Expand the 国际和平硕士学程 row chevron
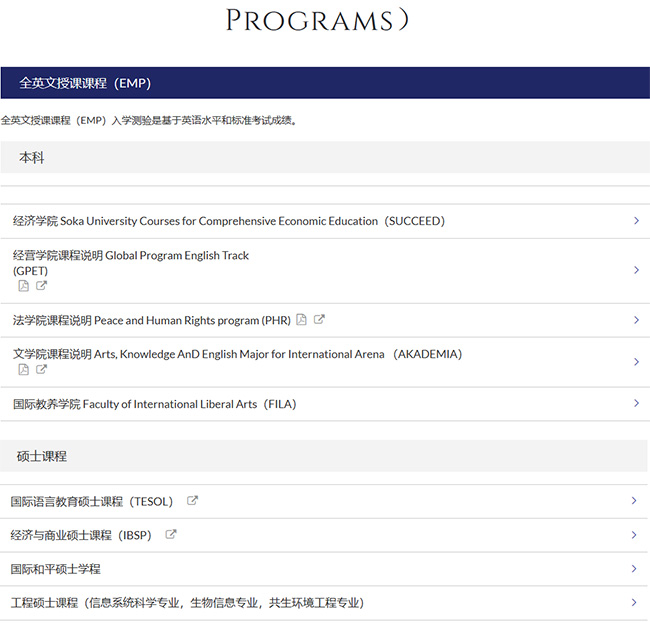The height and width of the screenshot is (623, 650). [634, 568]
